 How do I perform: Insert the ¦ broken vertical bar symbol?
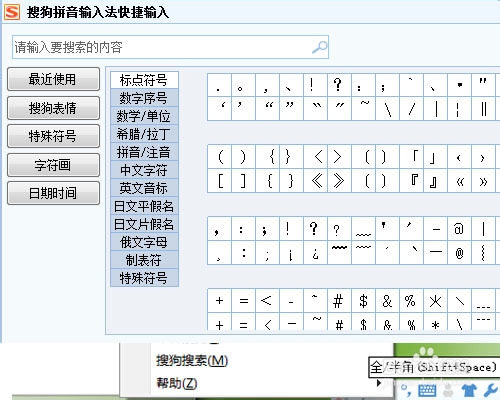459,109
